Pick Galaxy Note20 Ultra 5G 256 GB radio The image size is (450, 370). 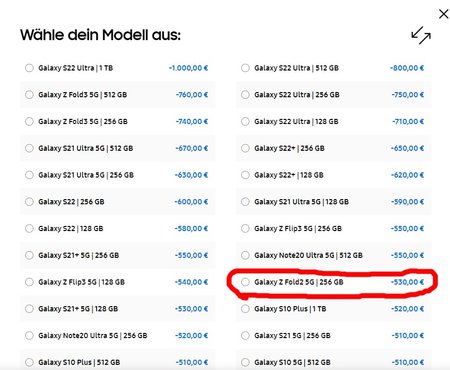coord(29,335)
